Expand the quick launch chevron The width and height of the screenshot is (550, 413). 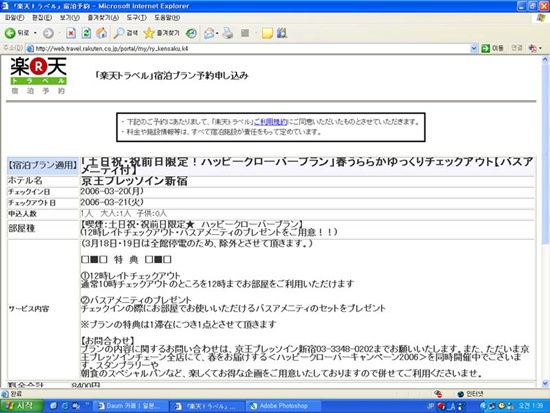pos(87,404)
